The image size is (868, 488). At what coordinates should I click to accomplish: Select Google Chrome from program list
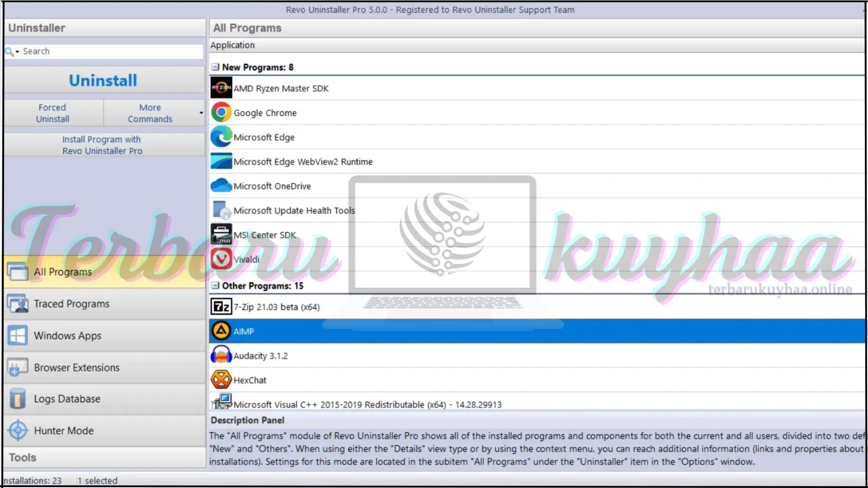[x=264, y=113]
